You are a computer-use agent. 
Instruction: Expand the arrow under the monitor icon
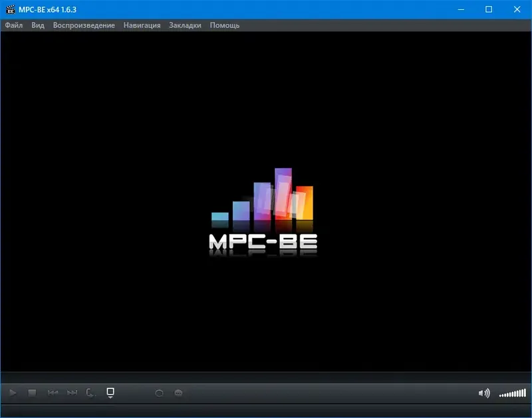[110, 398]
